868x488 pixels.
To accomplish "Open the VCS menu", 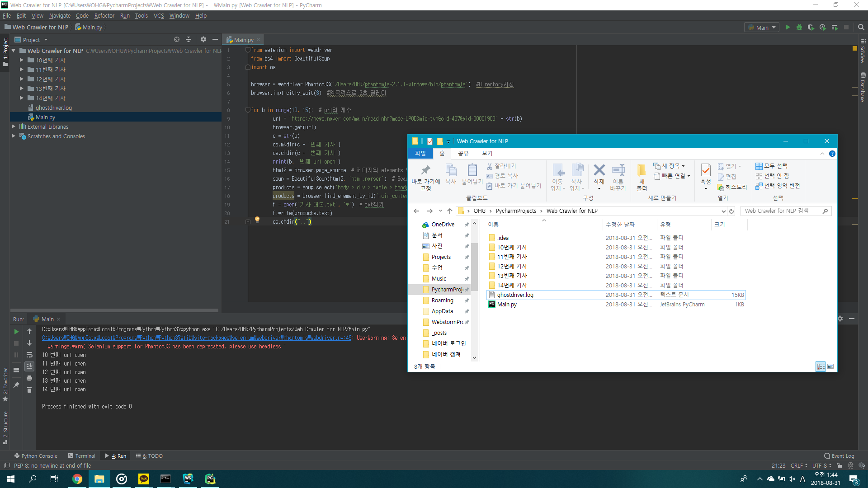I will coord(159,16).
